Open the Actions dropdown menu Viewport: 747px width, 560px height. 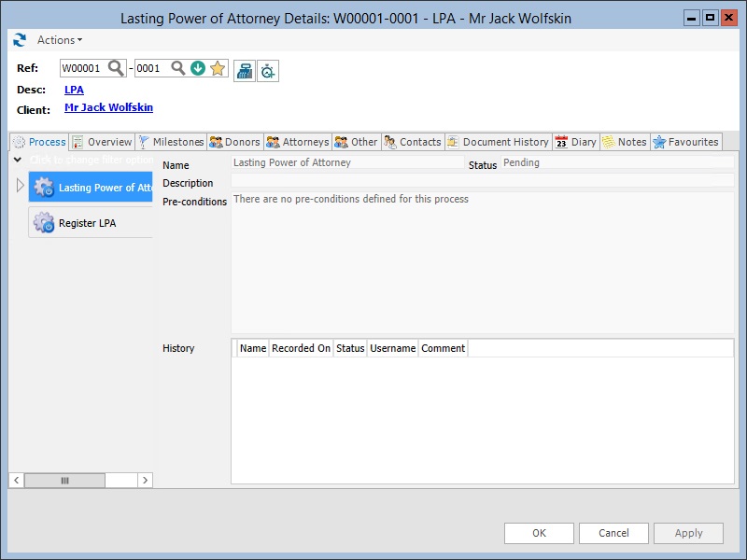(x=60, y=40)
